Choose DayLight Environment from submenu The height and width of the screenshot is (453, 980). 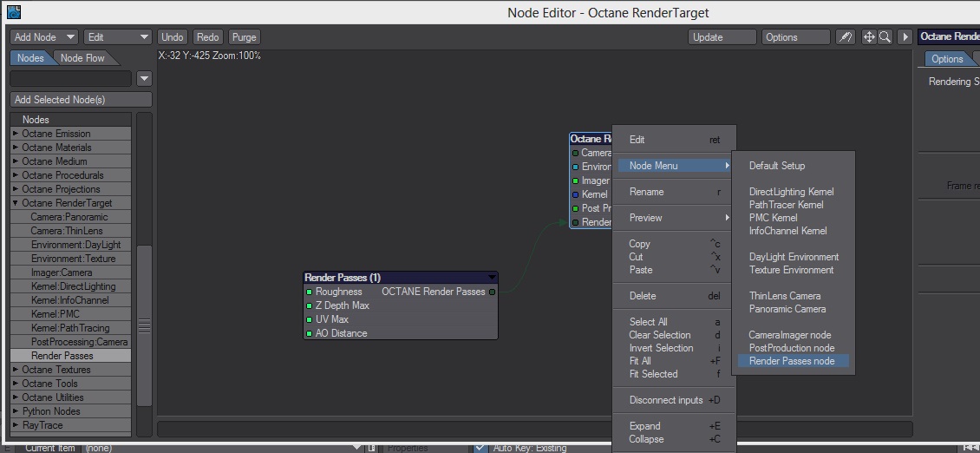coord(794,257)
